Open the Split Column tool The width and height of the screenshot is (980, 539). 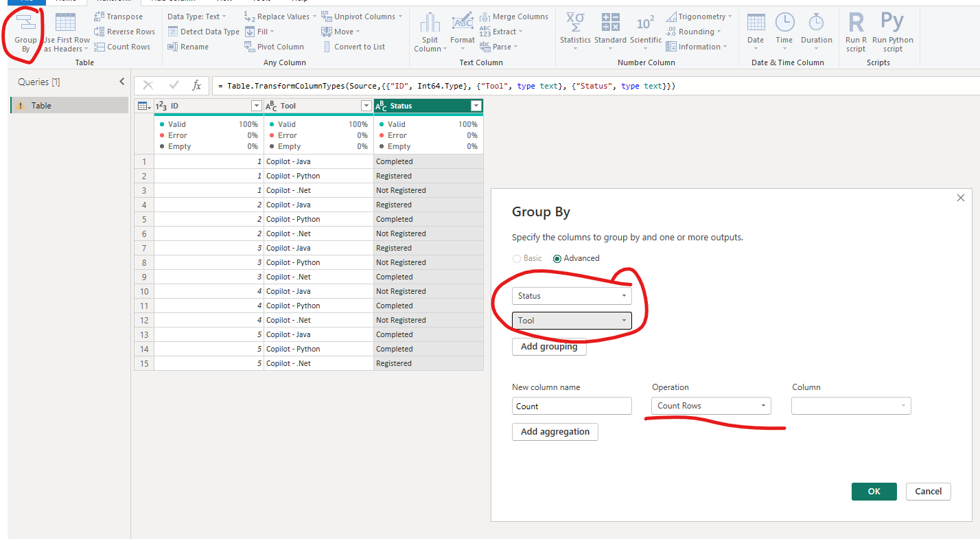[430, 32]
